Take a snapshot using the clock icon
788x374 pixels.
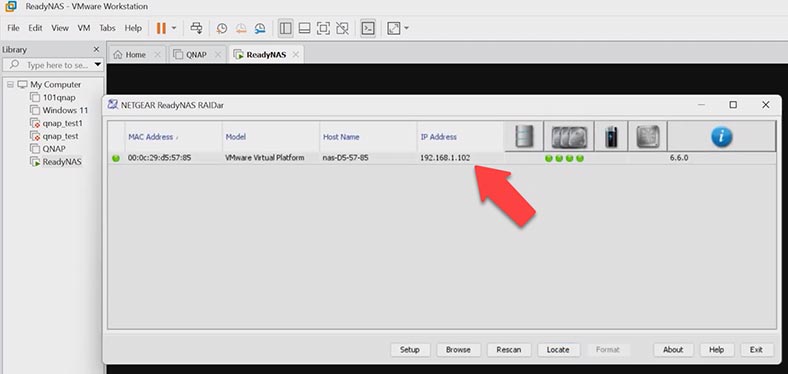pos(222,28)
